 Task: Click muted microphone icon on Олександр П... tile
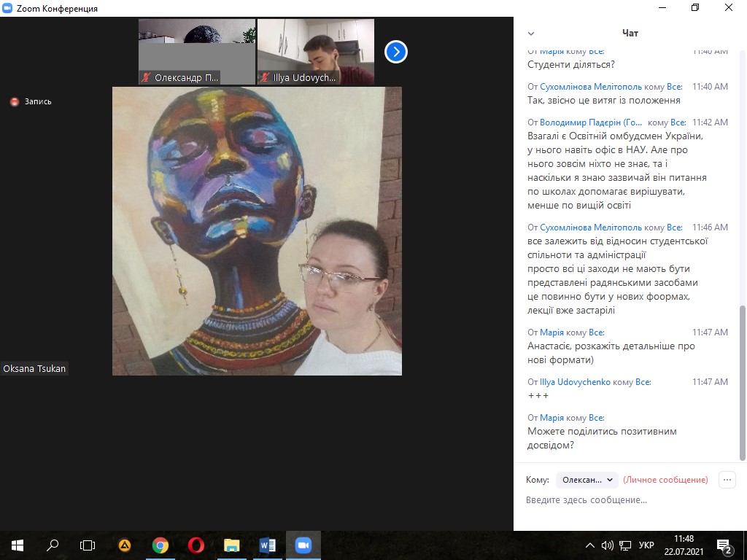(146, 77)
